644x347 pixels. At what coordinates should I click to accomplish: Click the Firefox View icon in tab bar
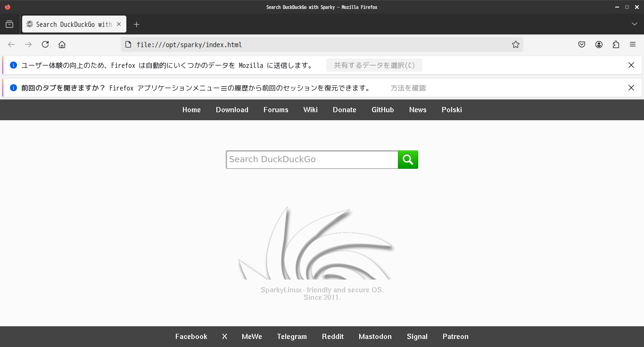9,24
